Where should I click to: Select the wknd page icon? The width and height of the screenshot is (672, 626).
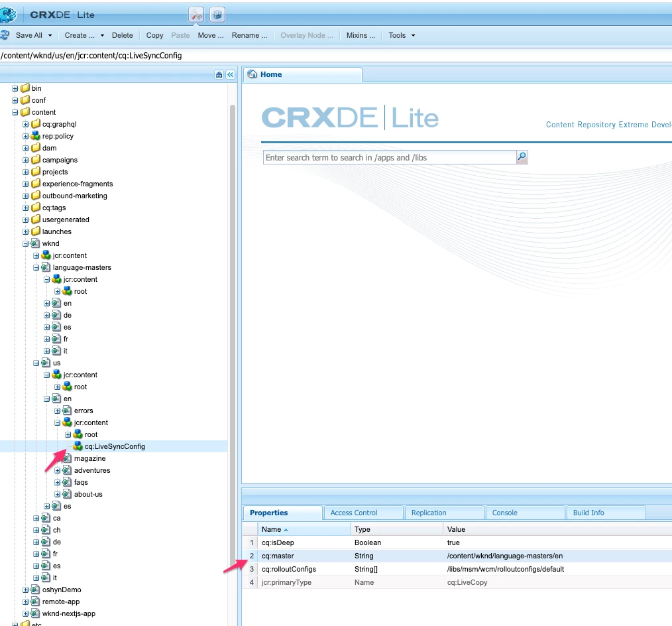[x=36, y=243]
